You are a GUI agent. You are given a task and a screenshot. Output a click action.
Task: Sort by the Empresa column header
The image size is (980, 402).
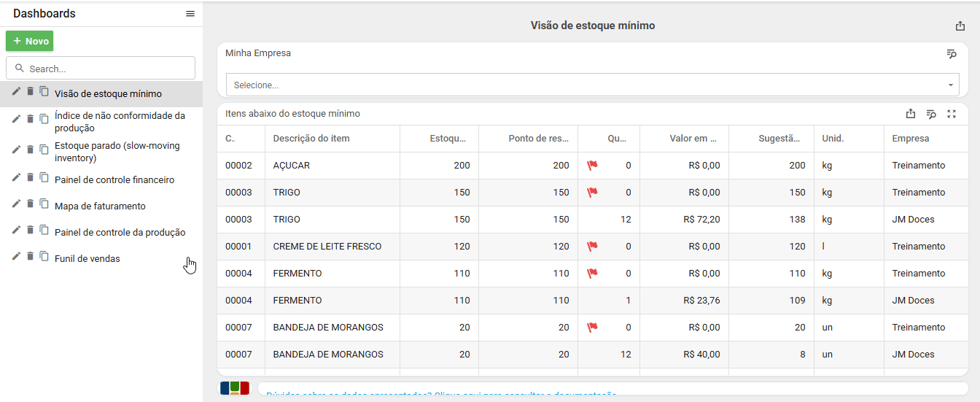[x=911, y=139]
